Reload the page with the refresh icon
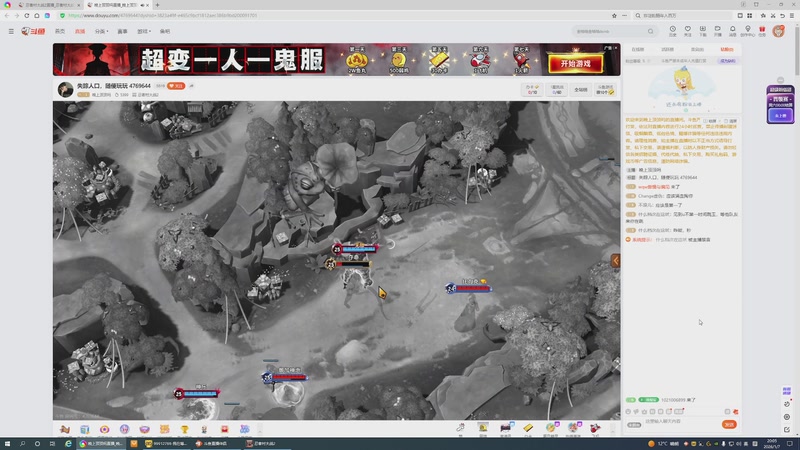Image resolution: width=800 pixels, height=450 pixels. coord(27,15)
